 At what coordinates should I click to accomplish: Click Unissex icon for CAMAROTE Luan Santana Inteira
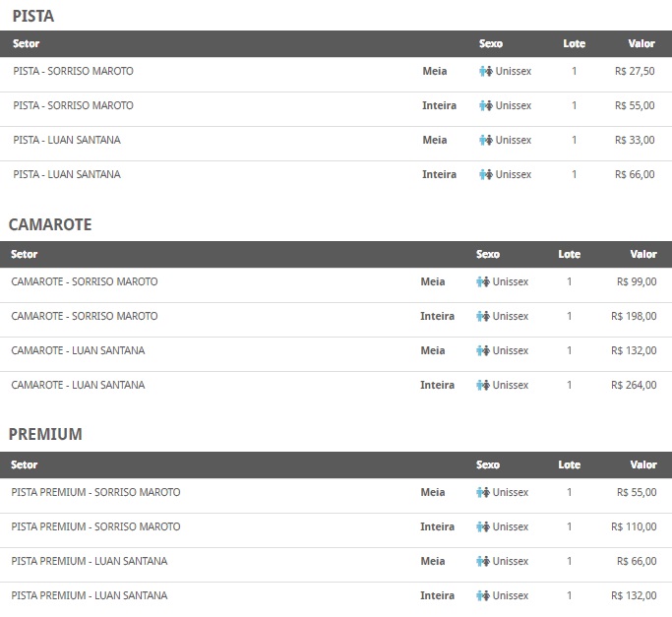tap(483, 385)
